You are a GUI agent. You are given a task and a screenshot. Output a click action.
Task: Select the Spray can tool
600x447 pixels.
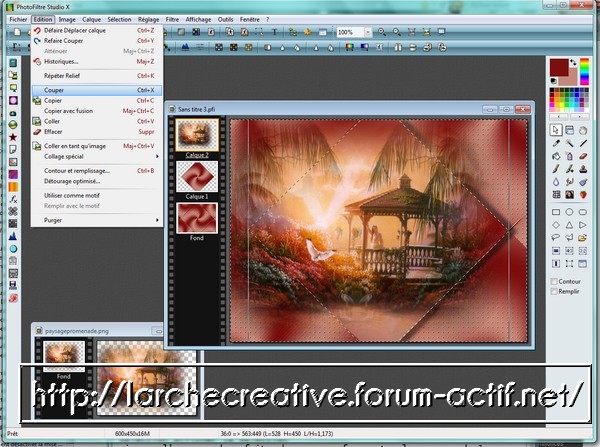point(569,156)
